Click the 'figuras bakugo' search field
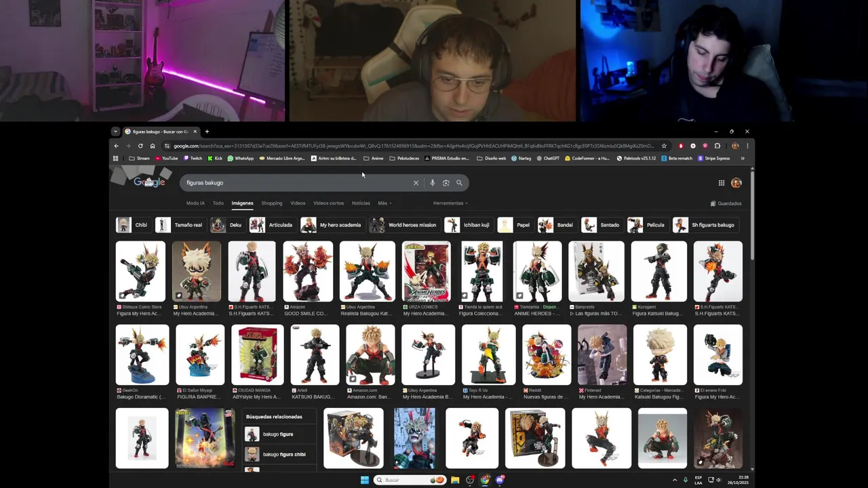The image size is (868, 488). tap(298, 183)
